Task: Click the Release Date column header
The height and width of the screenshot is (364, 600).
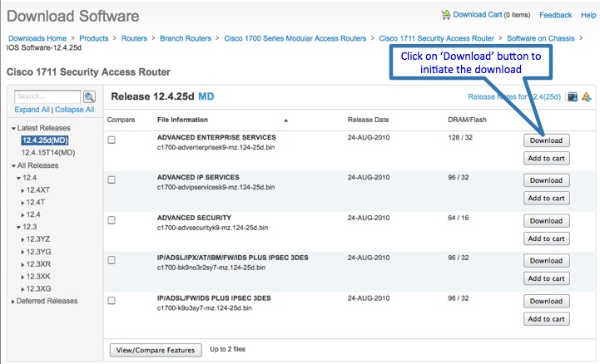Action: click(368, 120)
